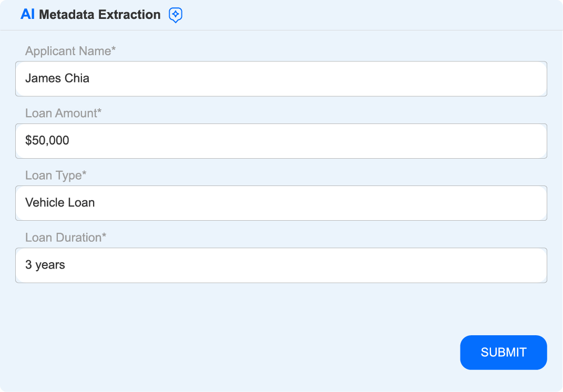Click on the '$50,000' value
Screen dimensions: 563x392
(x=47, y=141)
